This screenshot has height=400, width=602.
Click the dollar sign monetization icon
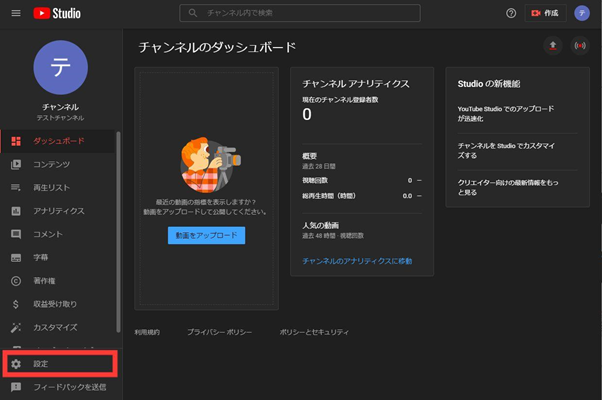(x=16, y=304)
